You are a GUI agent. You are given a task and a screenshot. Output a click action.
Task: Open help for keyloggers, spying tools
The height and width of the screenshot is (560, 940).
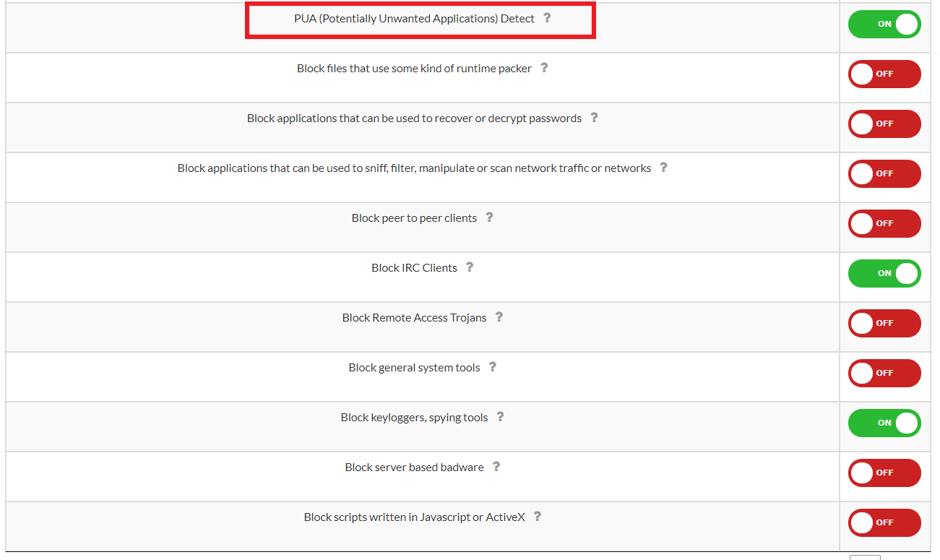[x=500, y=417]
